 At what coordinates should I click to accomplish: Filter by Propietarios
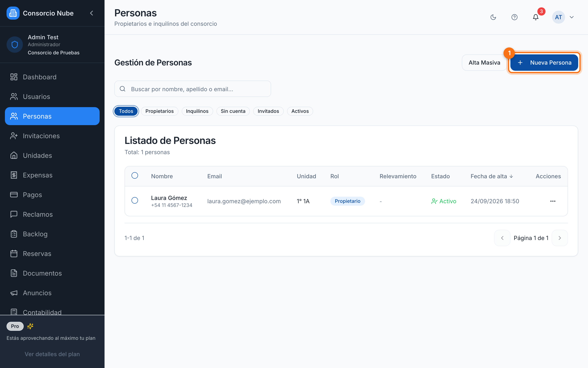pyautogui.click(x=159, y=111)
